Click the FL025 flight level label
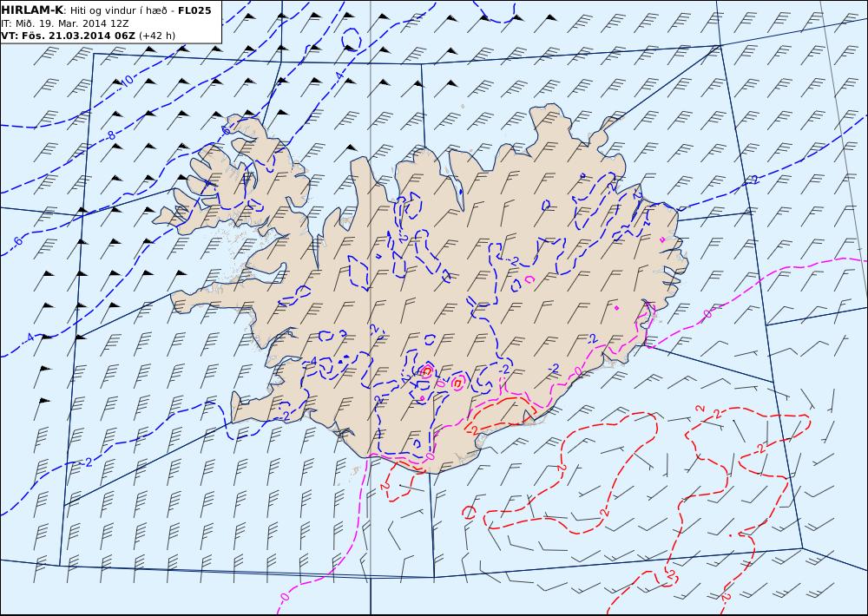868x616 pixels. [x=194, y=10]
